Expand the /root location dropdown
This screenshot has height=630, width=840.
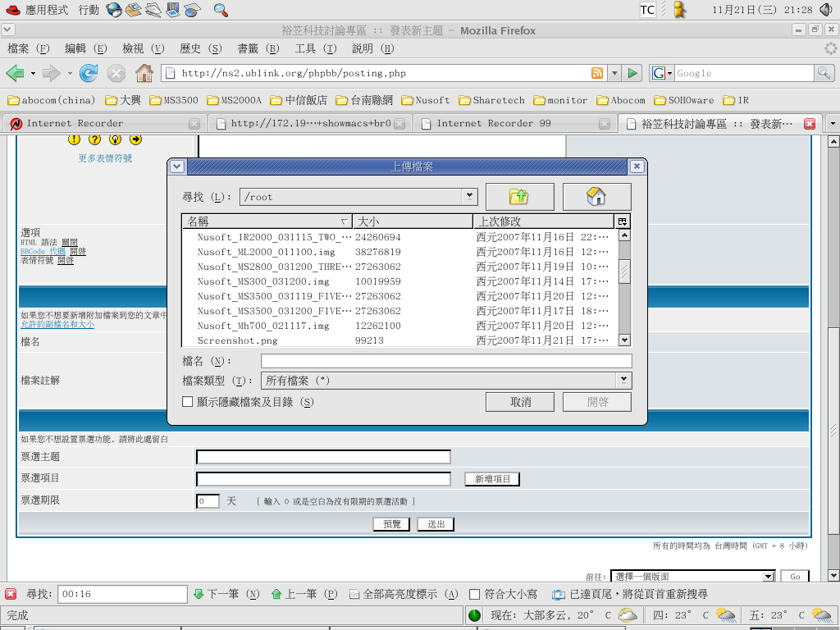tap(470, 196)
